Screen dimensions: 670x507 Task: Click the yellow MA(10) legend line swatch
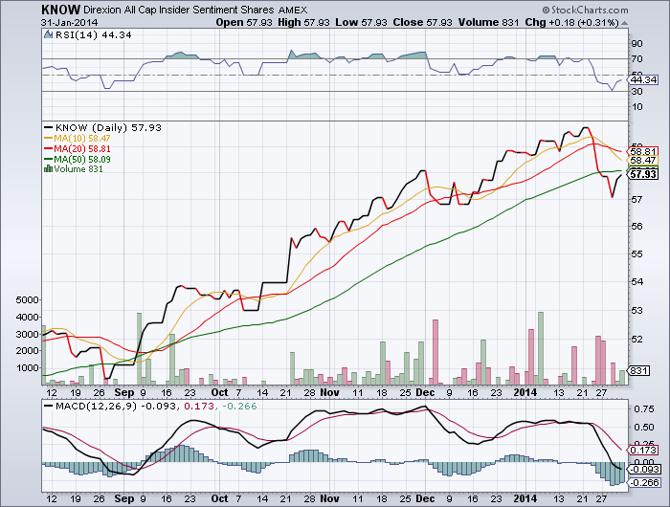point(48,138)
